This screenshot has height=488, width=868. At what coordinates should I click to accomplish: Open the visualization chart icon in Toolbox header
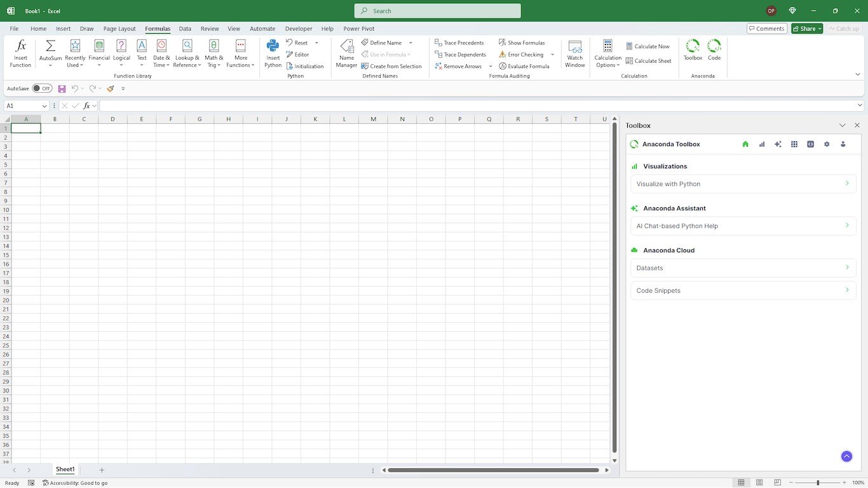tap(762, 144)
